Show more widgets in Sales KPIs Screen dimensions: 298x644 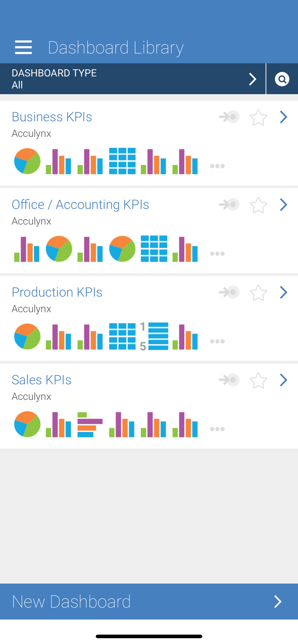tap(217, 429)
